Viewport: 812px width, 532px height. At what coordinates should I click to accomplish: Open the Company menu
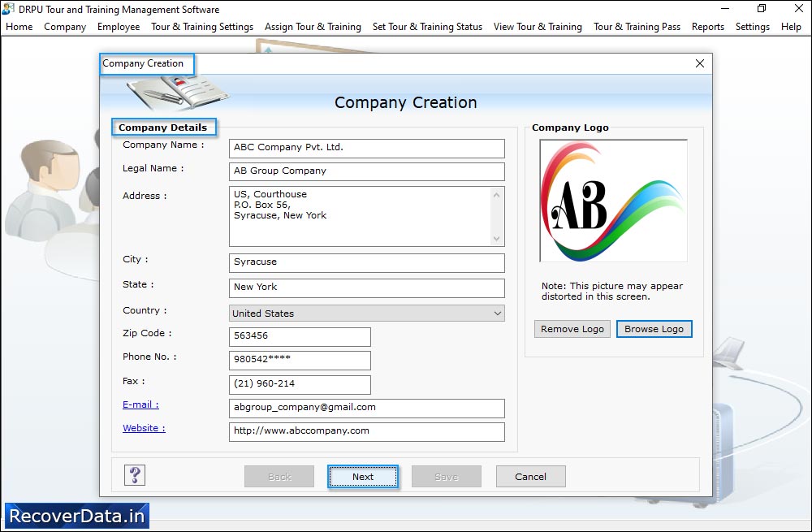click(x=65, y=27)
